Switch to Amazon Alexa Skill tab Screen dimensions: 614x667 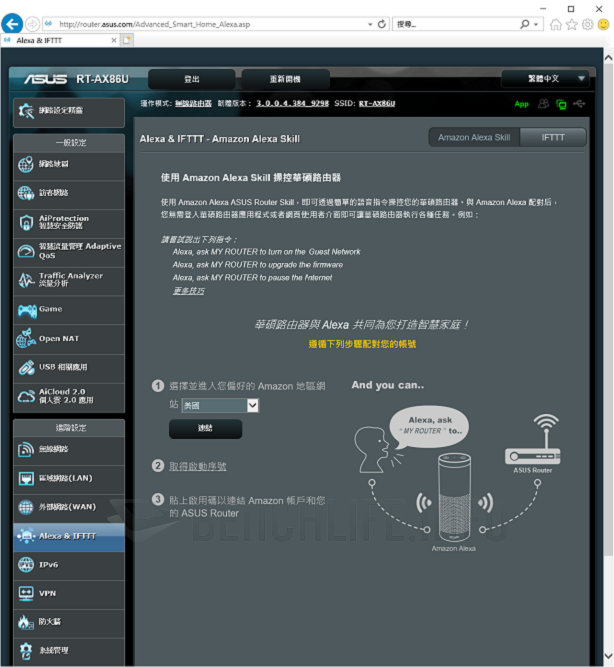(x=474, y=137)
